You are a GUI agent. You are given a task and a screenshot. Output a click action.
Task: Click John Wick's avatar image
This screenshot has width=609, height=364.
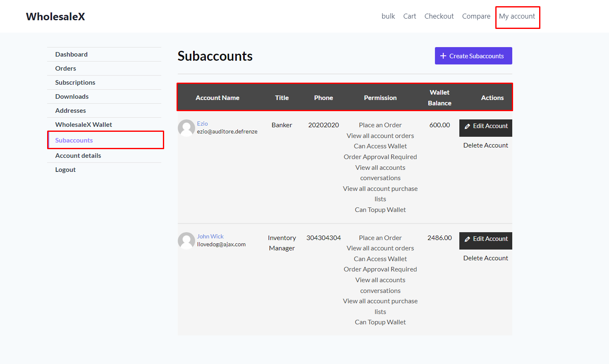point(186,240)
